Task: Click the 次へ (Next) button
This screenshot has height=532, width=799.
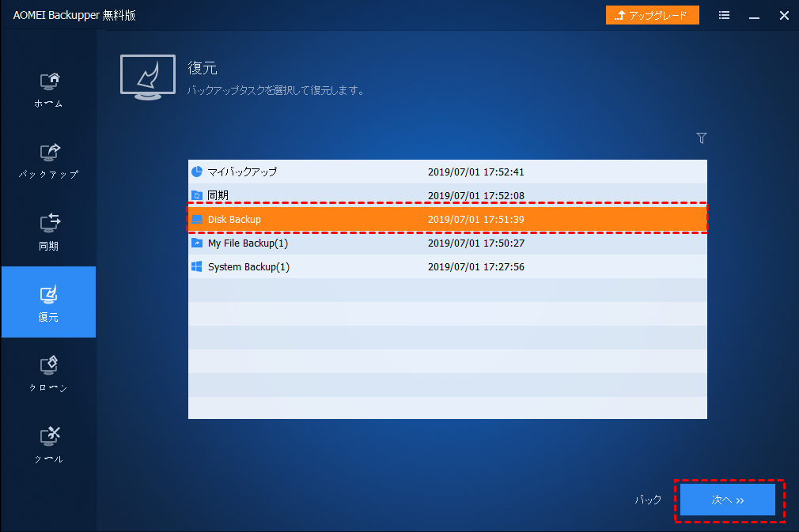Action: coord(728,500)
